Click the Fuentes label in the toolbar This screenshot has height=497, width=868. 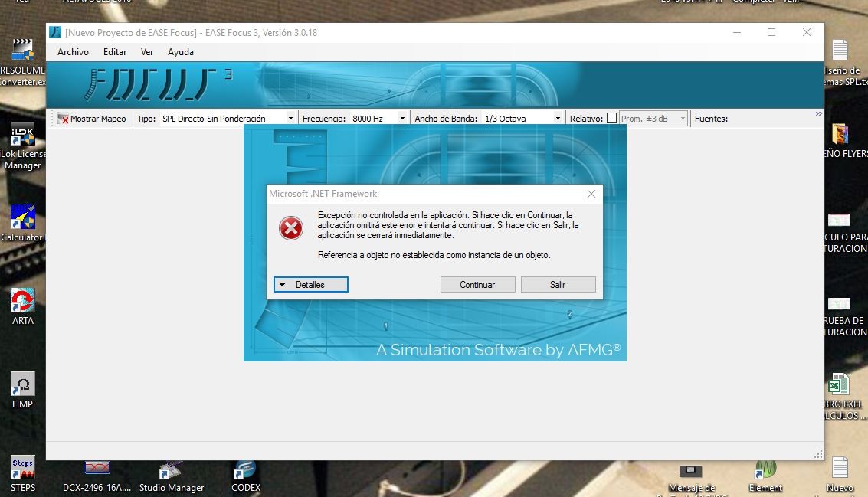tap(711, 119)
